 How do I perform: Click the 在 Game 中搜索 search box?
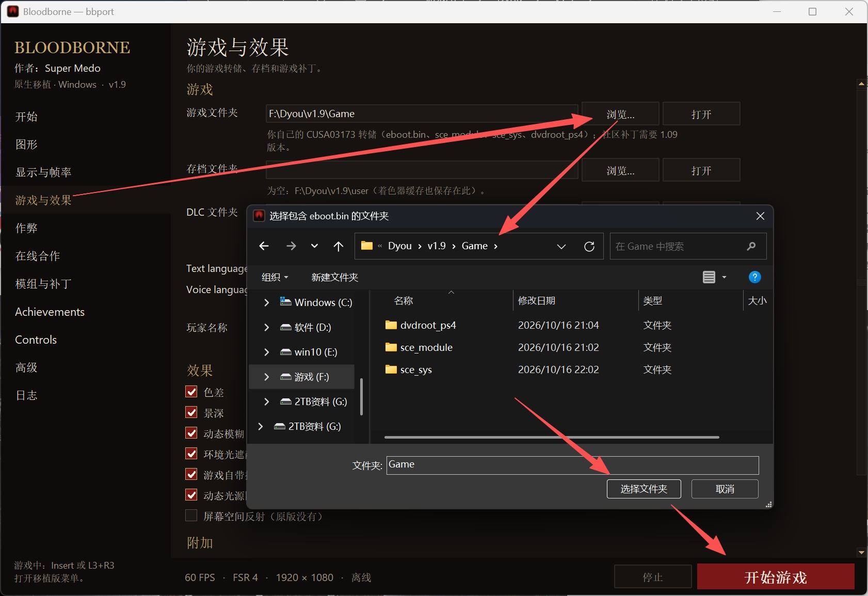[688, 246]
